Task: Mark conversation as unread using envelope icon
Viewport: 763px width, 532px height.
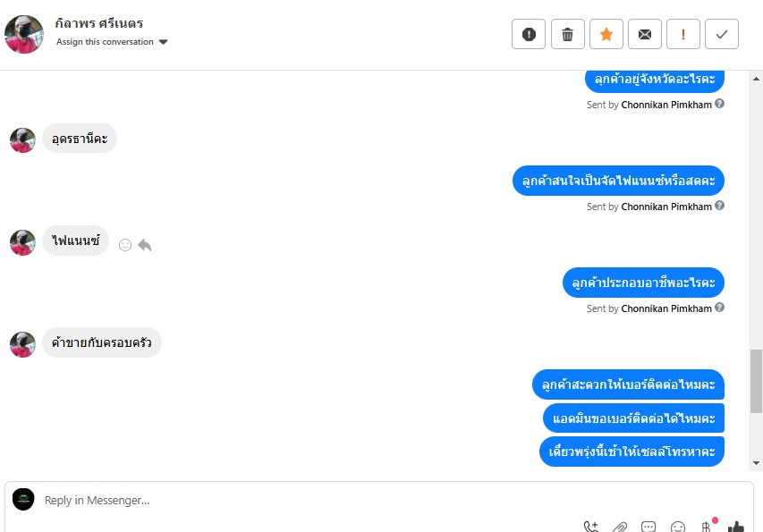Action: click(645, 34)
